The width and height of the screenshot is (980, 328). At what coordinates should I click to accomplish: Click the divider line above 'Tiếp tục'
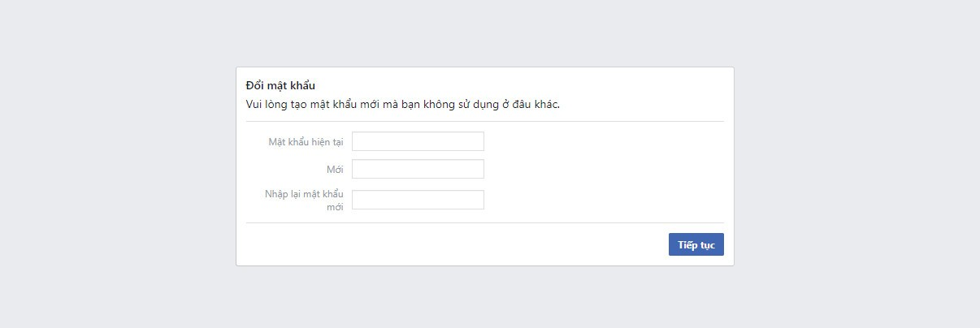[x=484, y=222]
